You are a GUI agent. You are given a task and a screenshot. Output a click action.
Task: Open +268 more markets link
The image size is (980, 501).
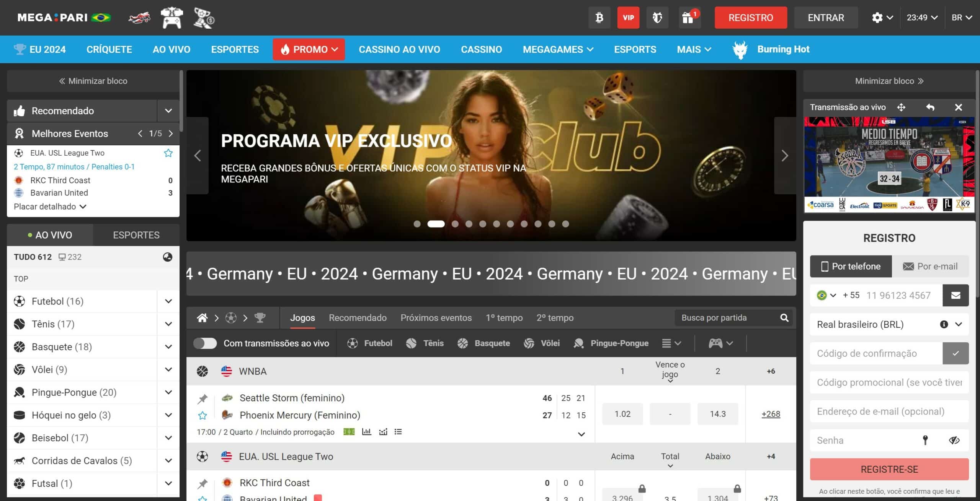tap(771, 414)
